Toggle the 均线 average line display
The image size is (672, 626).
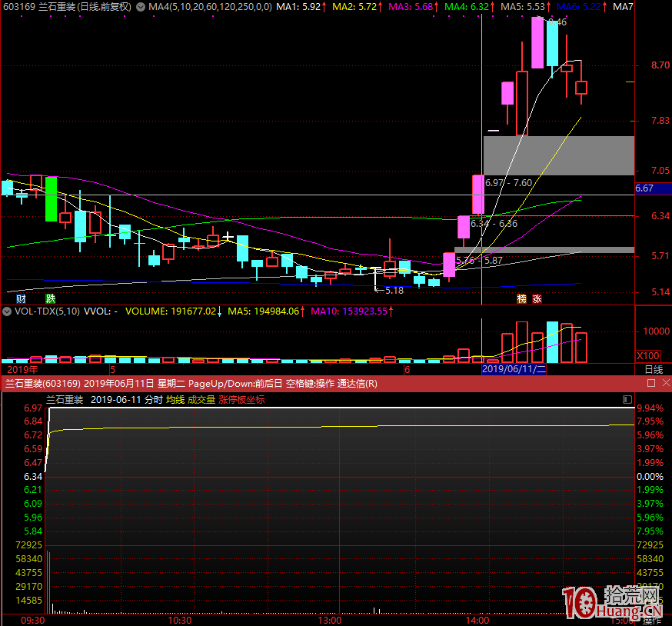coord(175,400)
